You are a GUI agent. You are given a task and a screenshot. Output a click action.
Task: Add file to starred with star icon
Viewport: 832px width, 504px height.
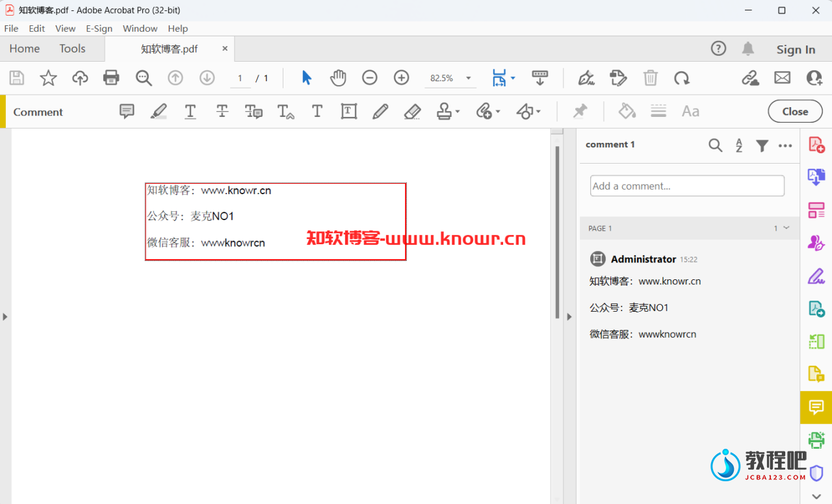click(48, 78)
